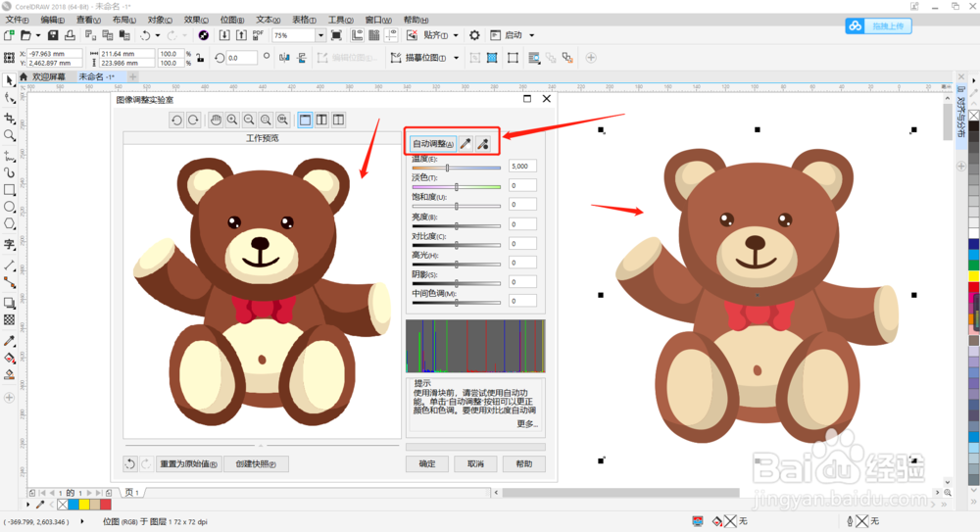Rotate image counterclockwise in adjustment lab
The height and width of the screenshot is (532, 980).
click(x=176, y=121)
